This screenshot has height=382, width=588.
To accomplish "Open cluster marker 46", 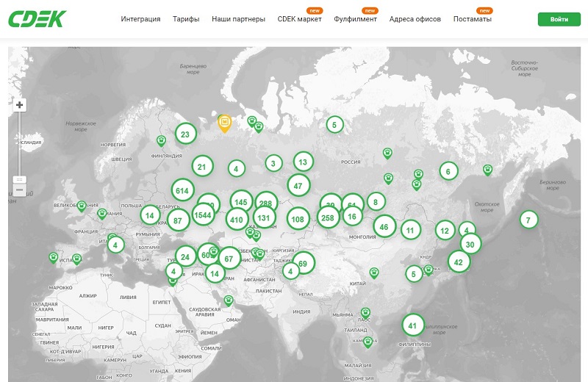I will click(384, 227).
